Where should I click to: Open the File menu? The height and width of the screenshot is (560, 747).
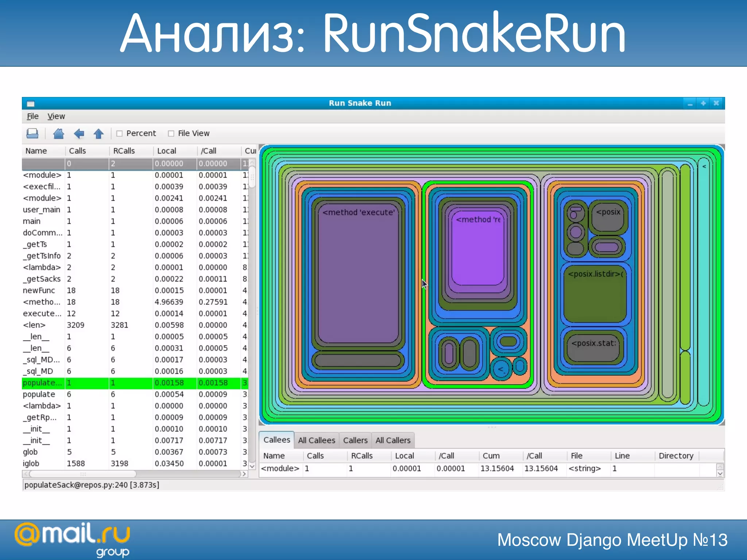tap(32, 116)
